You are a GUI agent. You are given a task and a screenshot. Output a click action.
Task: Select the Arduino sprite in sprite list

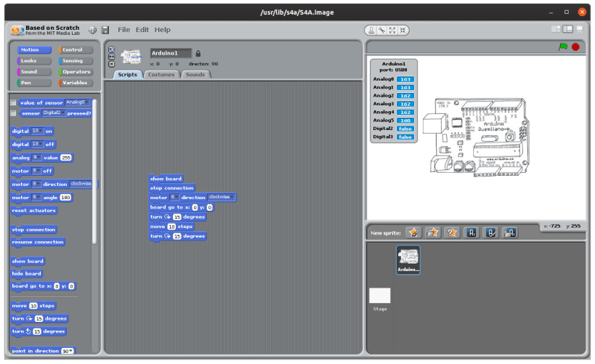[x=408, y=260]
